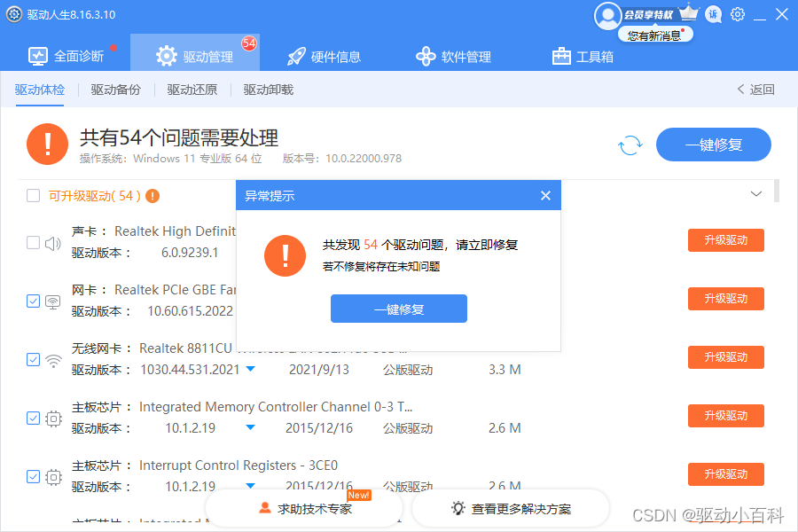Uncheck the Interrupt Control Registers checkbox
798x532 pixels.
33,476
